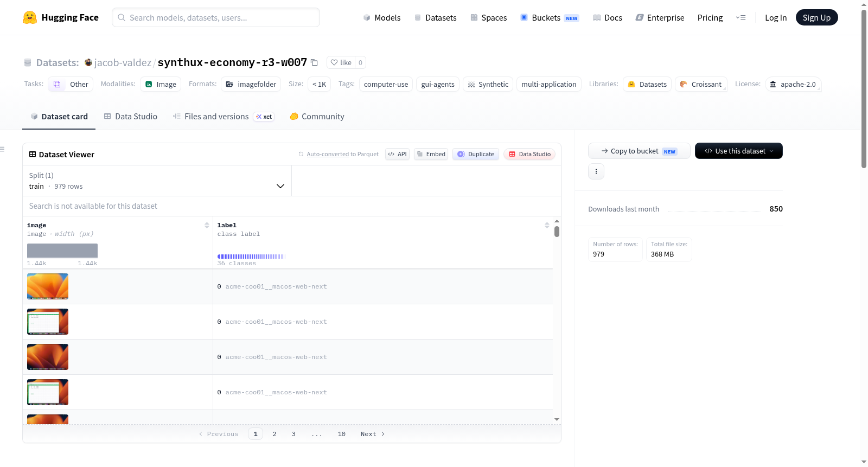The height and width of the screenshot is (467, 868).
Task: Expand the Split train dropdown
Action: (157, 181)
